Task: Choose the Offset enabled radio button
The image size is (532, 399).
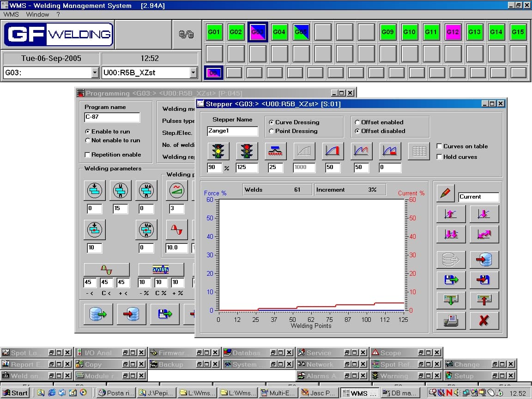Action: coord(357,122)
